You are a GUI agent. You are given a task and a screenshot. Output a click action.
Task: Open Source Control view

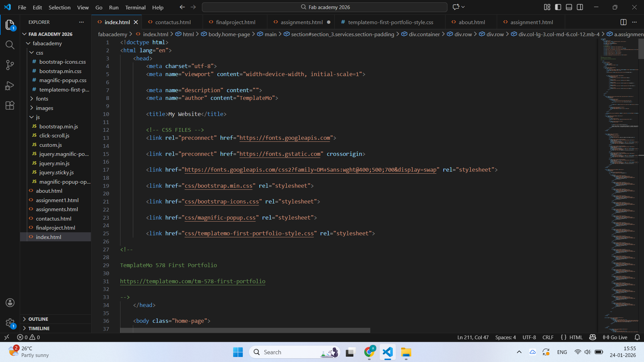tap(10, 65)
